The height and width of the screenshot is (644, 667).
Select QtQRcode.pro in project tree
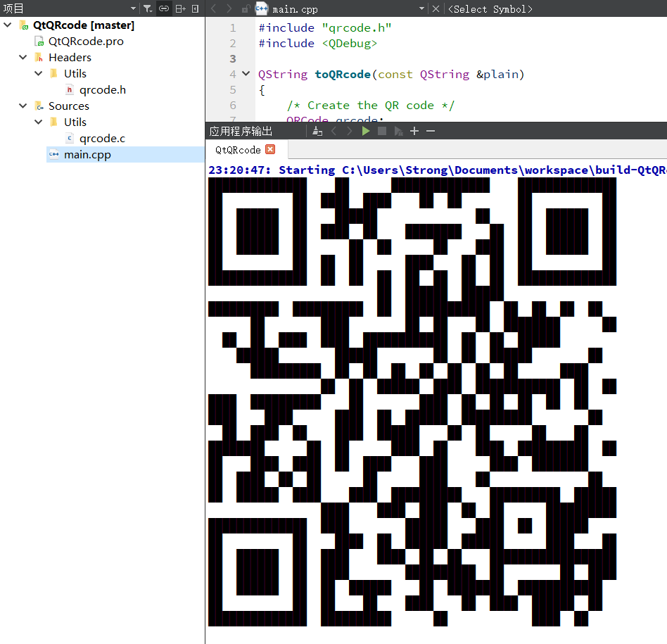tap(86, 42)
